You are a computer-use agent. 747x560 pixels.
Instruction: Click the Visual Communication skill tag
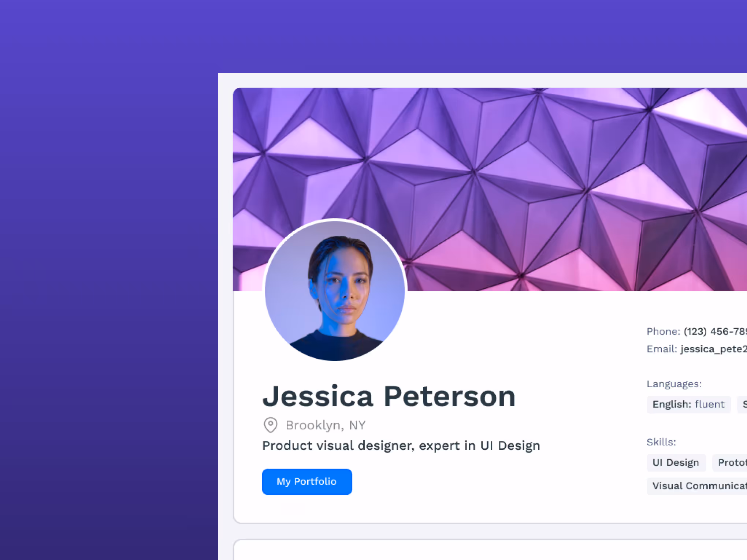coord(697,486)
